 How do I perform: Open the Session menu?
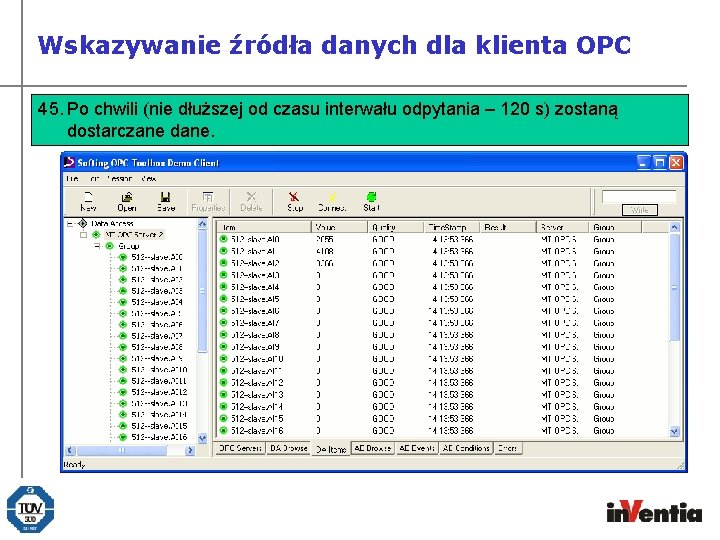point(119,179)
